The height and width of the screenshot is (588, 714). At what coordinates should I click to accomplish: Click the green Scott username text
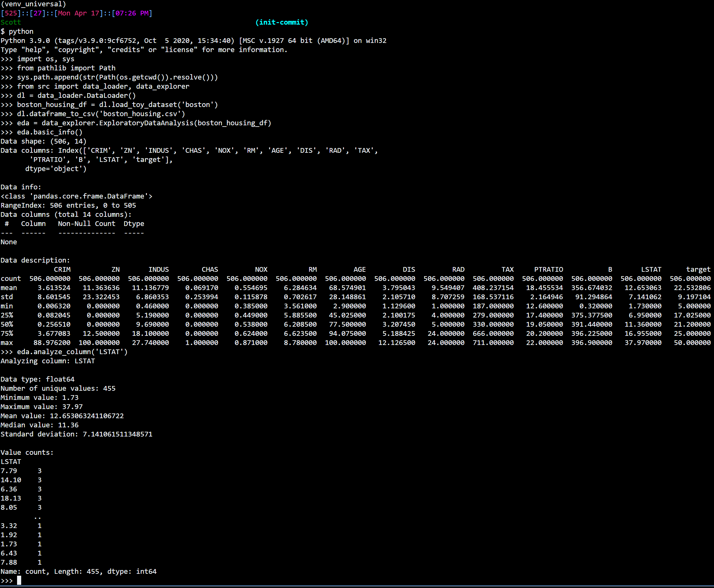click(11, 22)
